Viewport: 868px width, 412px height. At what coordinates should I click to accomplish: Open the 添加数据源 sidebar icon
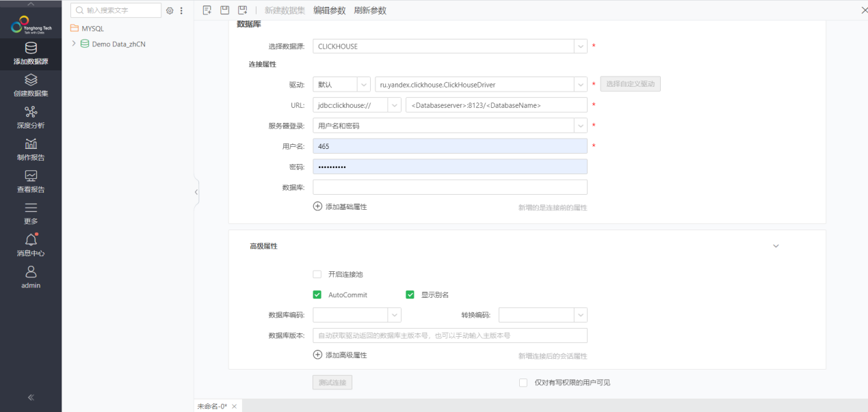tap(31, 49)
